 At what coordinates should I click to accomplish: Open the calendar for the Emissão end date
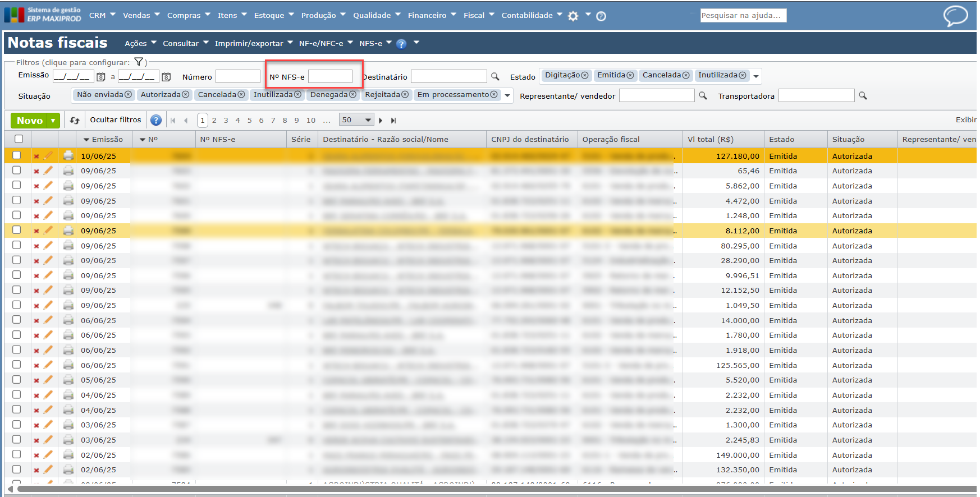tap(166, 77)
